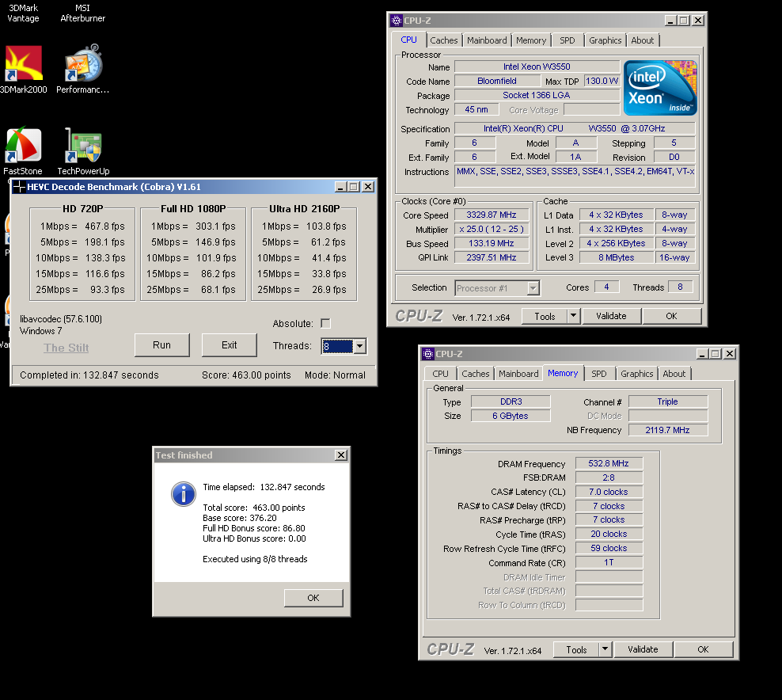Click the Bloomfield code name value
This screenshot has width=782, height=700.
point(497,81)
